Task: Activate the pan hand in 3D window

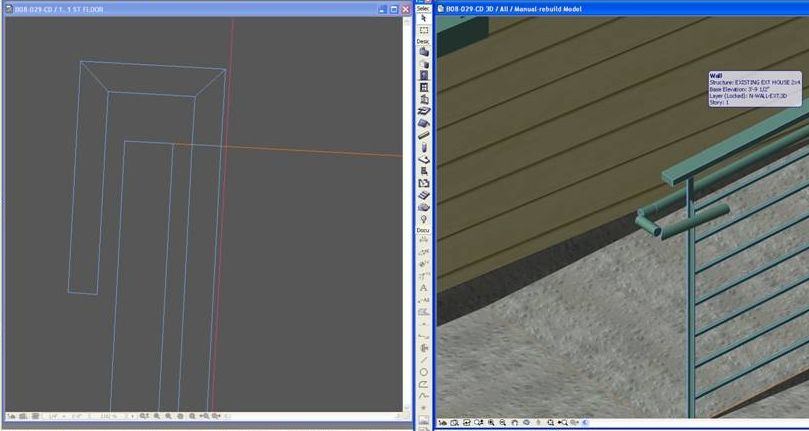Action: click(x=514, y=422)
